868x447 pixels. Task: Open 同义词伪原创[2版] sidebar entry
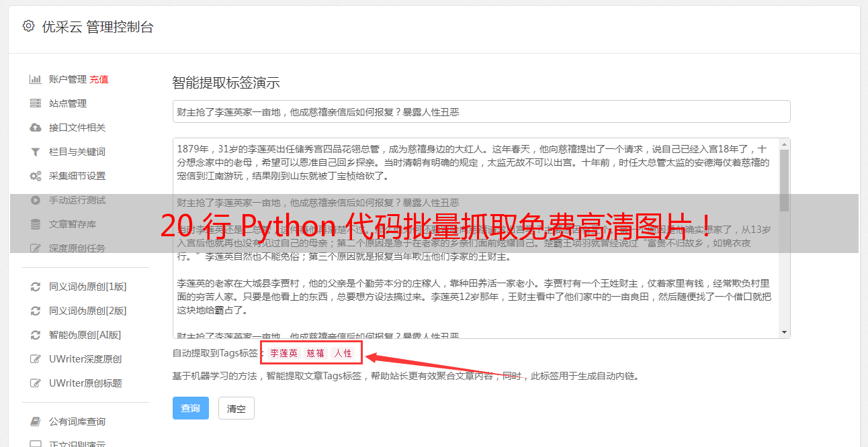pos(87,311)
